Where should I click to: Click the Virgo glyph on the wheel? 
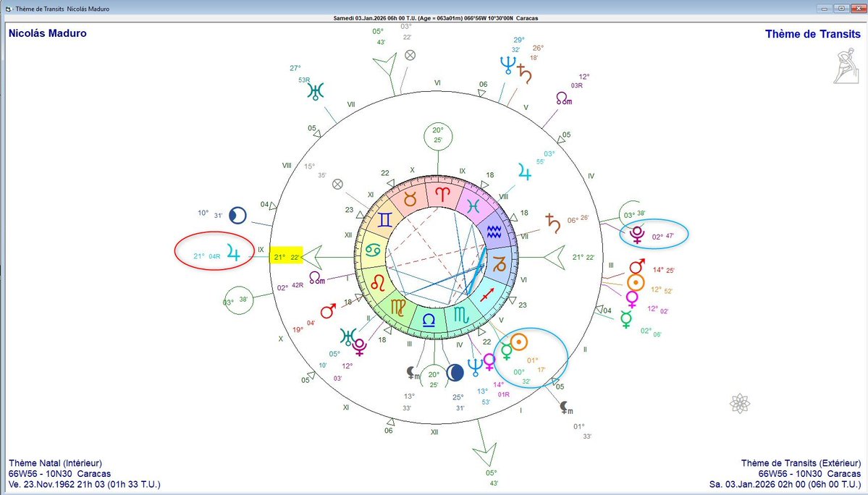pos(398,307)
